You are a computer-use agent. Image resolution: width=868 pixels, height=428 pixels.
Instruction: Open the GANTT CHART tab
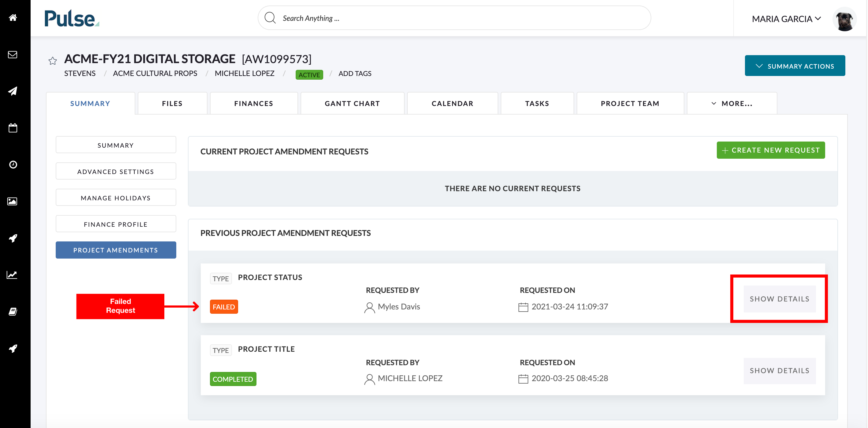[x=353, y=104]
